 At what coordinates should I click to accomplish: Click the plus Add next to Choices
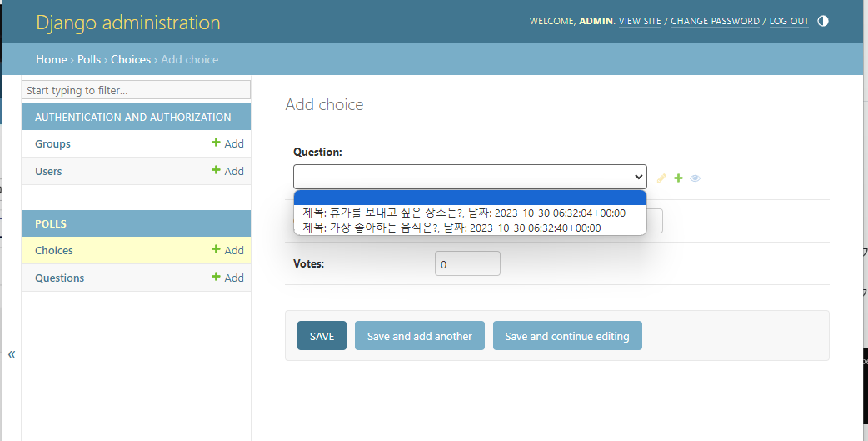tap(227, 250)
